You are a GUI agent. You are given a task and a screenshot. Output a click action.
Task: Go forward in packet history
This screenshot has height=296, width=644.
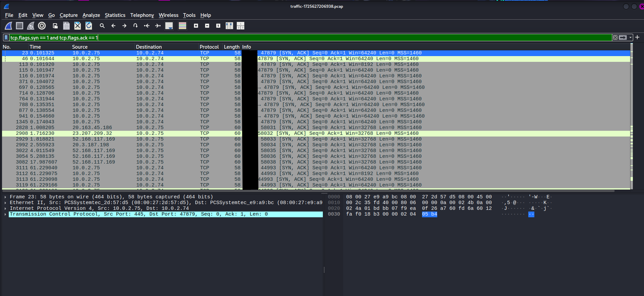124,26
